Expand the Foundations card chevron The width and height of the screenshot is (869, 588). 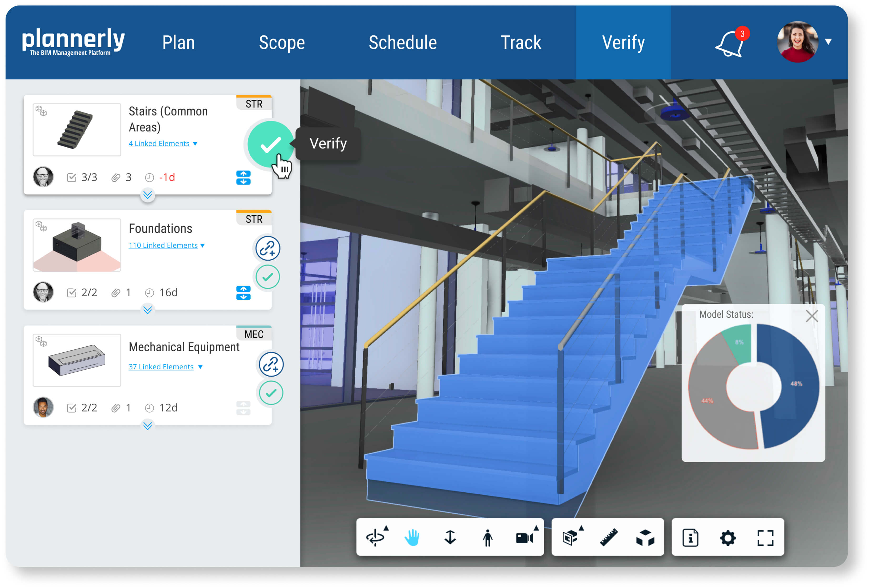[148, 310]
